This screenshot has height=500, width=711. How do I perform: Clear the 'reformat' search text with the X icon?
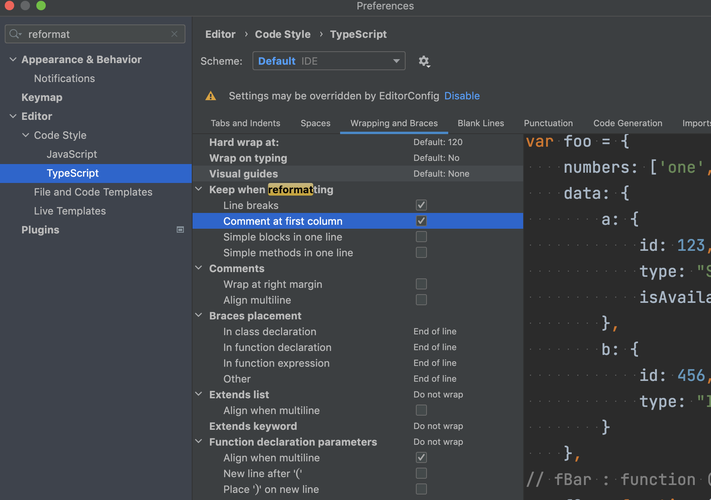tap(174, 34)
